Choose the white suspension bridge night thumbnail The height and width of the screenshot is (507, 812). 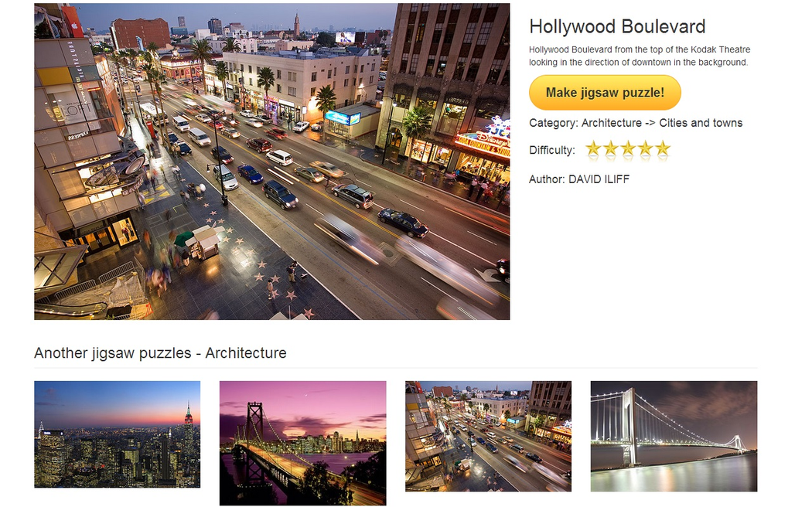pos(674,436)
